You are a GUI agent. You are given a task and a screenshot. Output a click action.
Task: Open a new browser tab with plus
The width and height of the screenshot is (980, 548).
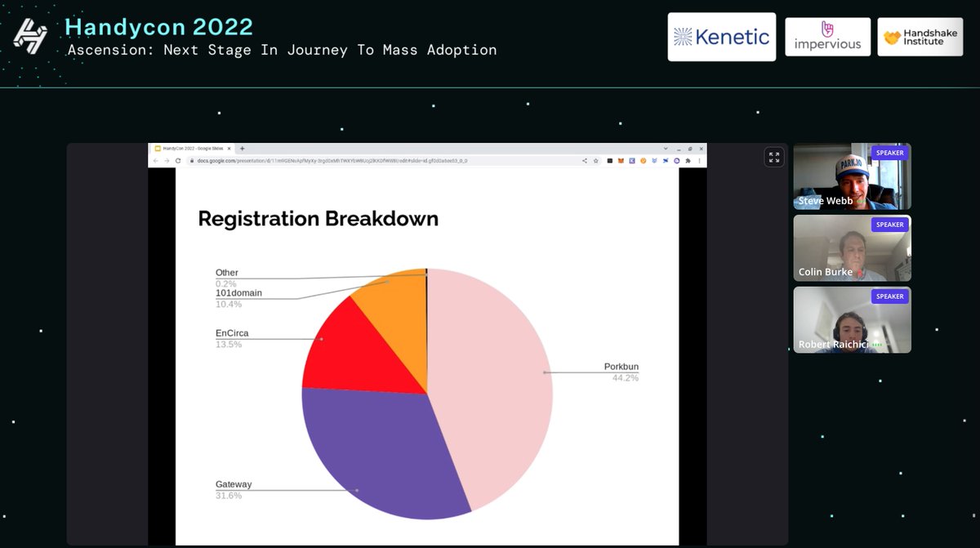pos(243,149)
